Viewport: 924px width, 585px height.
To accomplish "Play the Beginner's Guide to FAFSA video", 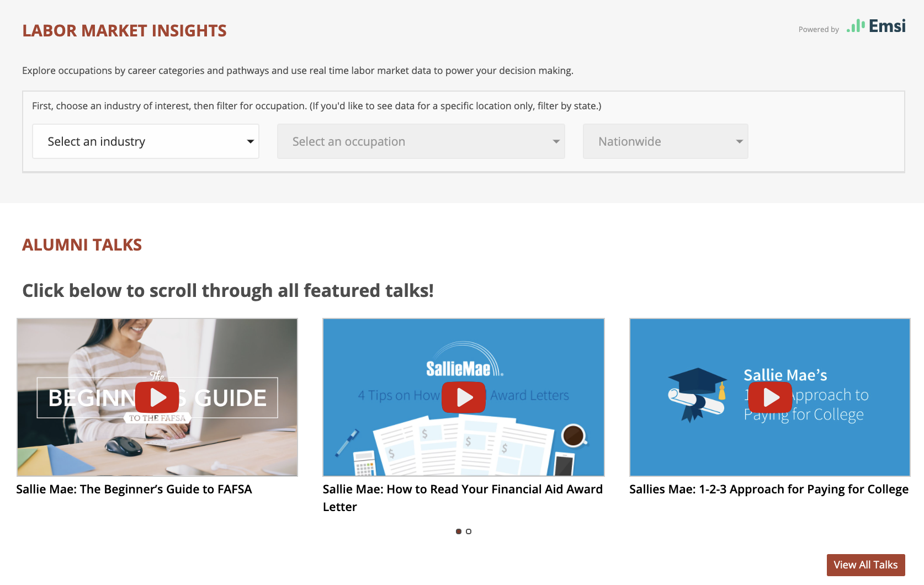I will click(x=157, y=397).
